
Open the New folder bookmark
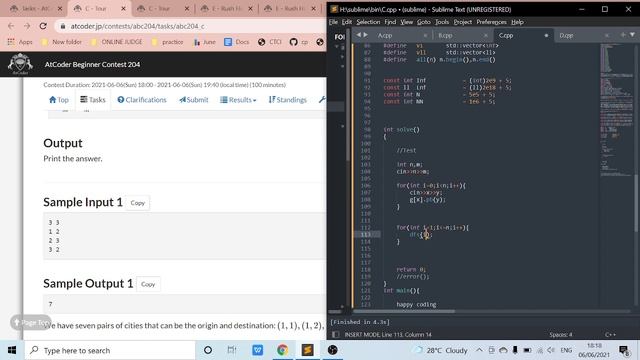[x=61, y=42]
